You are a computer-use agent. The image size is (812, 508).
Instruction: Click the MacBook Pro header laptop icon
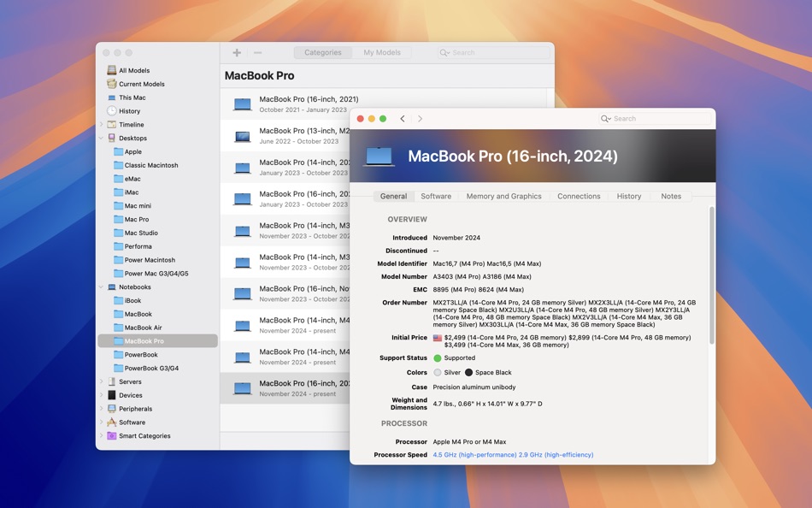click(379, 157)
